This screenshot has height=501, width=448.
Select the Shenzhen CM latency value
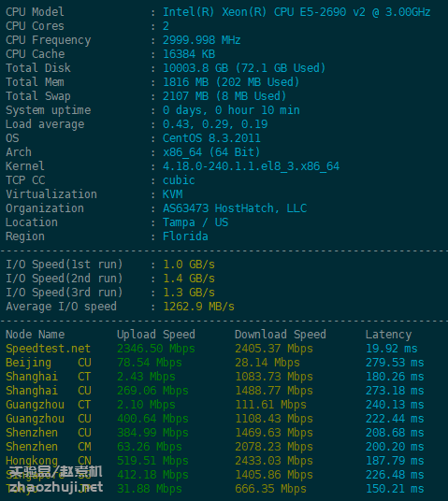[x=395, y=447]
